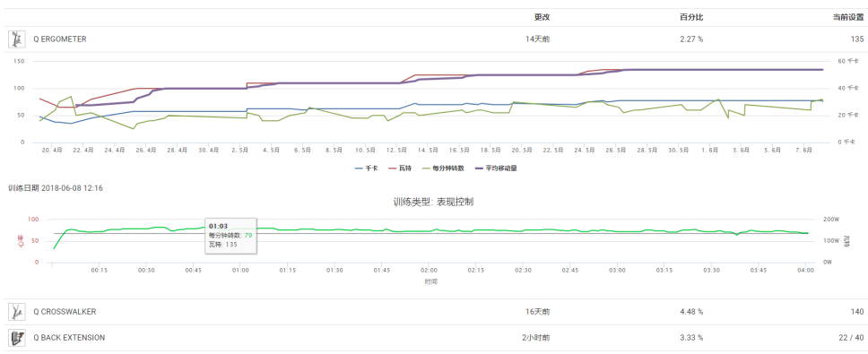The height and width of the screenshot is (354, 868).
Task: Click the 02:00 time axis label
Action: [x=429, y=271]
